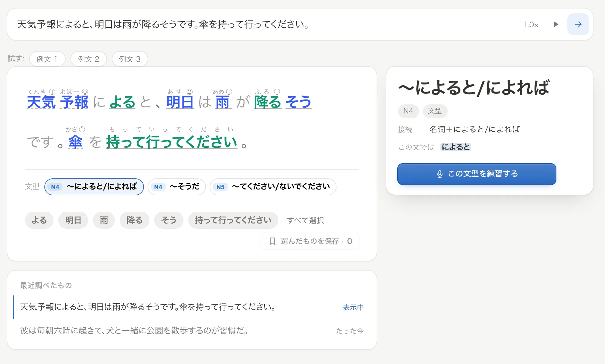Select the N4 〜そうだ grammar tab
The image size is (605, 364).
pos(177,187)
